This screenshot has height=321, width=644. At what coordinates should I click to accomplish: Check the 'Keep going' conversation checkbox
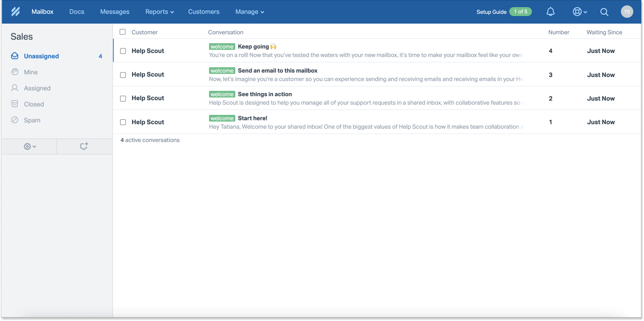tap(123, 51)
